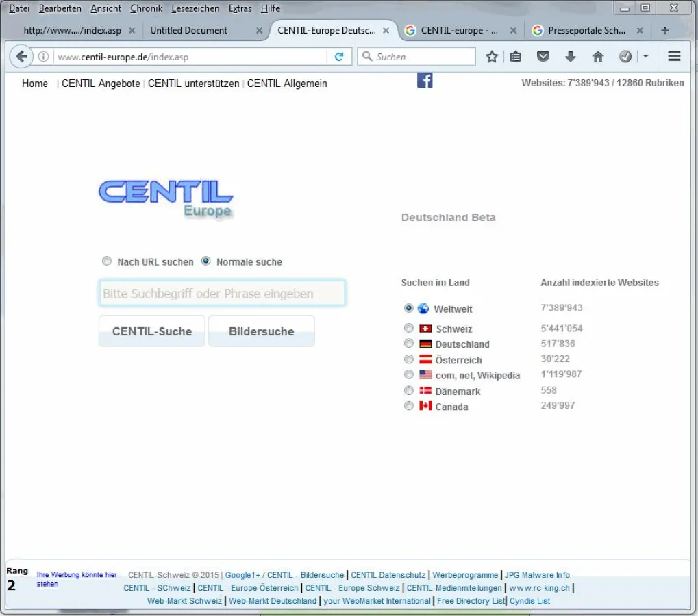Select the 'Nach URL suchen' radio option
This screenshot has height=616, width=698.
(106, 261)
